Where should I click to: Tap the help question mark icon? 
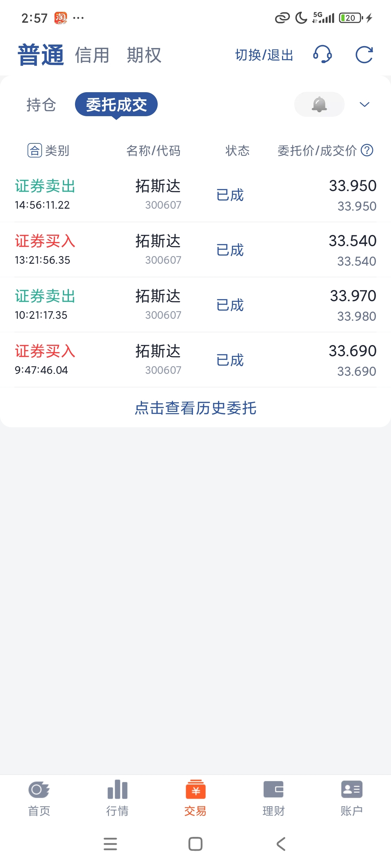(367, 150)
